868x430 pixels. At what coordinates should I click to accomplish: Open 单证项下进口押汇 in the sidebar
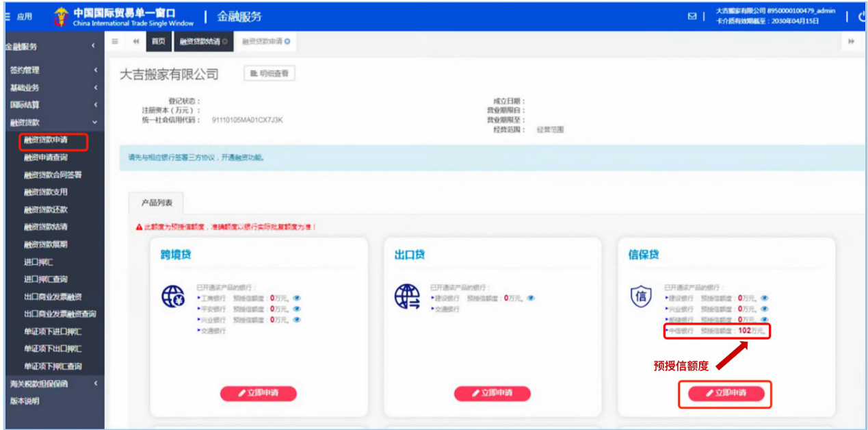[x=53, y=331]
